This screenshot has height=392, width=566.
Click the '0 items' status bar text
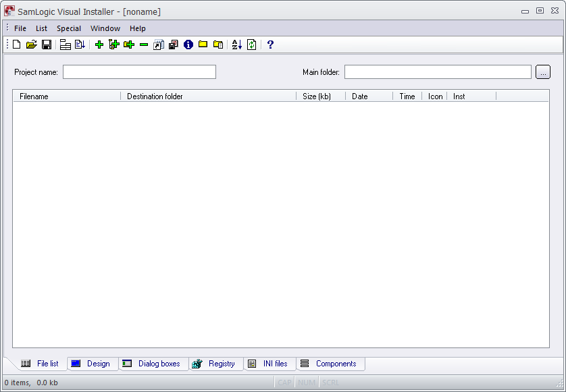(x=17, y=383)
